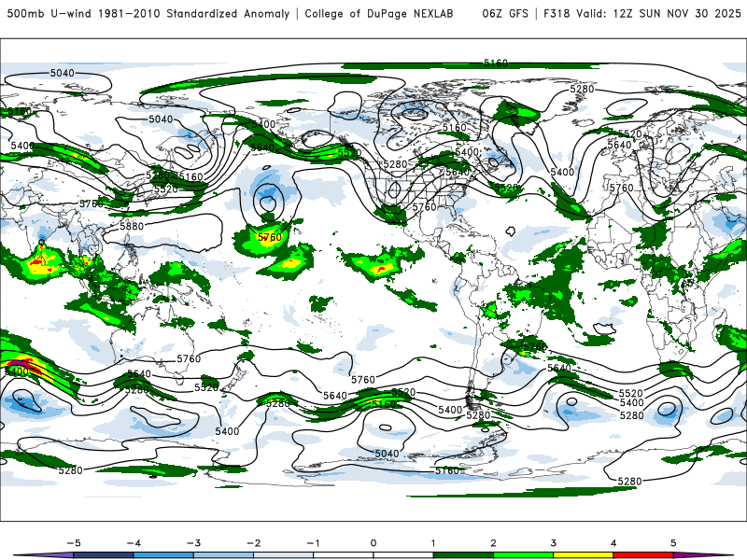Click the 5160 contour label on the top map edge
The height and width of the screenshot is (560, 747).
(x=496, y=63)
